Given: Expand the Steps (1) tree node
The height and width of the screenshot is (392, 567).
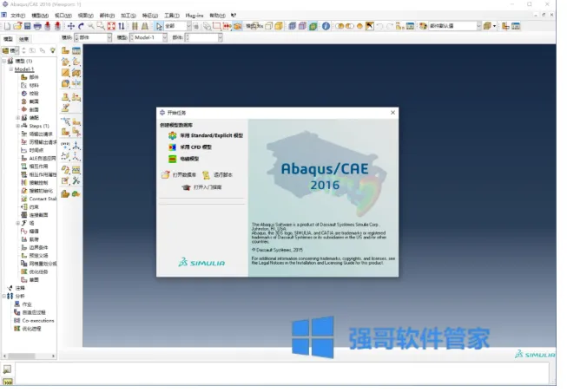Looking at the screenshot, I should 17,126.
